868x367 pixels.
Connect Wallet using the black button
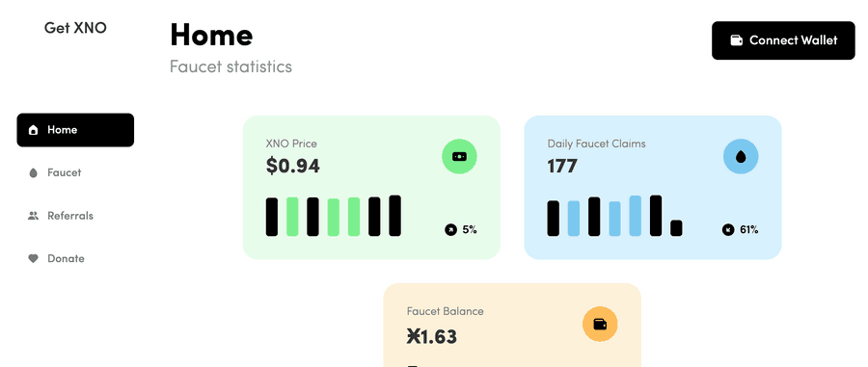pyautogui.click(x=783, y=40)
